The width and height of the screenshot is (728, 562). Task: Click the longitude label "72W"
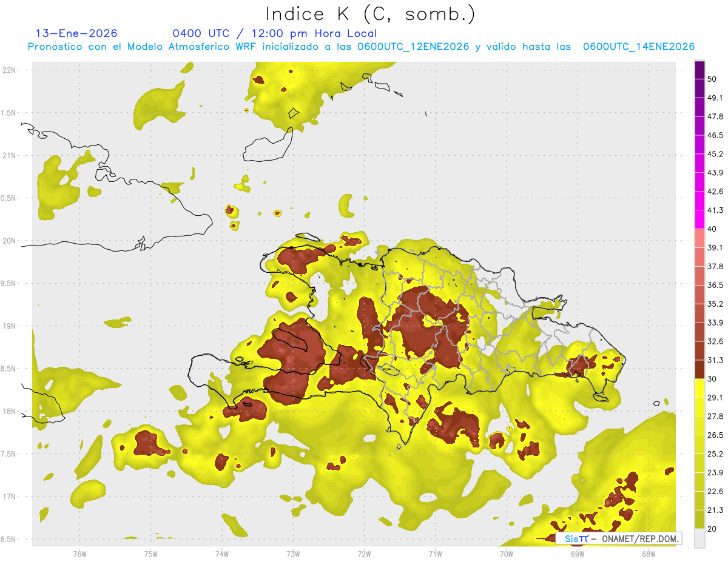[x=364, y=554]
